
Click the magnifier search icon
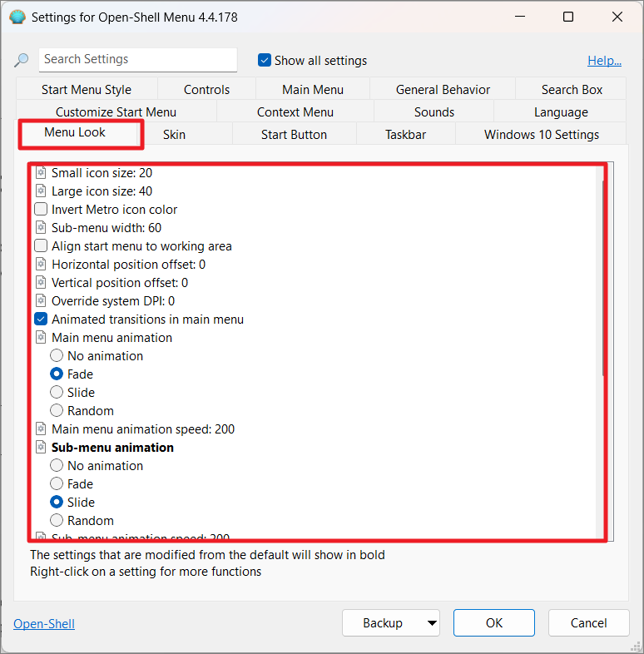(x=21, y=60)
